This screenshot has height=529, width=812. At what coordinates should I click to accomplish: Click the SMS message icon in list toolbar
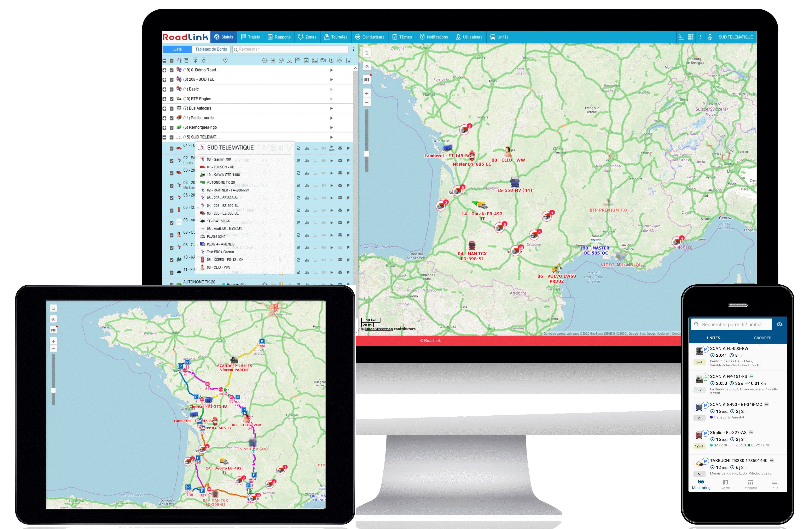(340, 60)
